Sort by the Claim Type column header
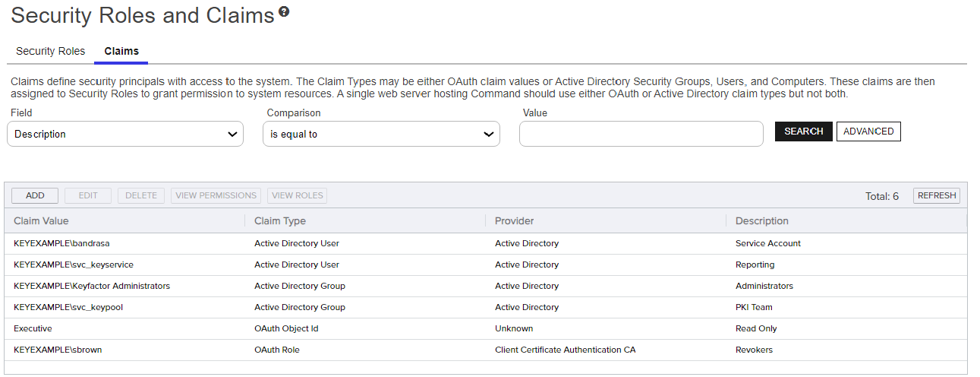Screen dimensions: 980x377 pyautogui.click(x=280, y=221)
